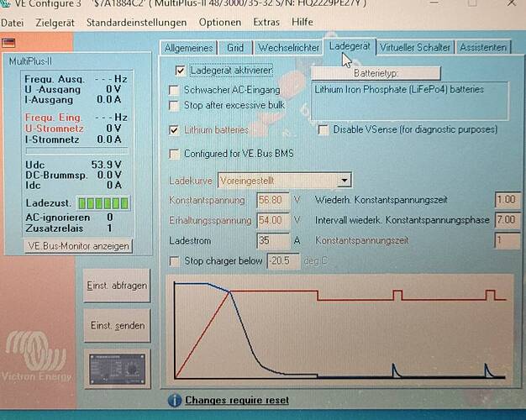
Task: Toggle the Ladegerät aktivieren checkbox
Action: (x=180, y=71)
